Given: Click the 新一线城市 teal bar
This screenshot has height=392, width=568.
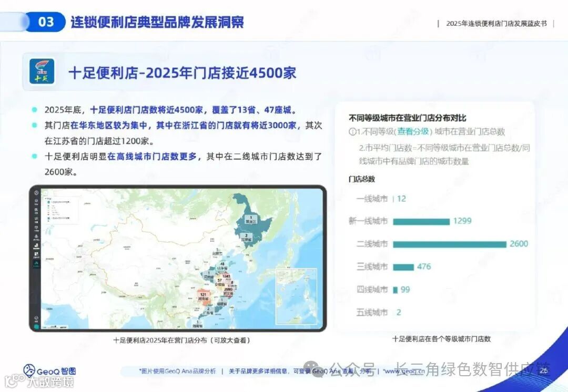Looking at the screenshot, I should point(421,222).
